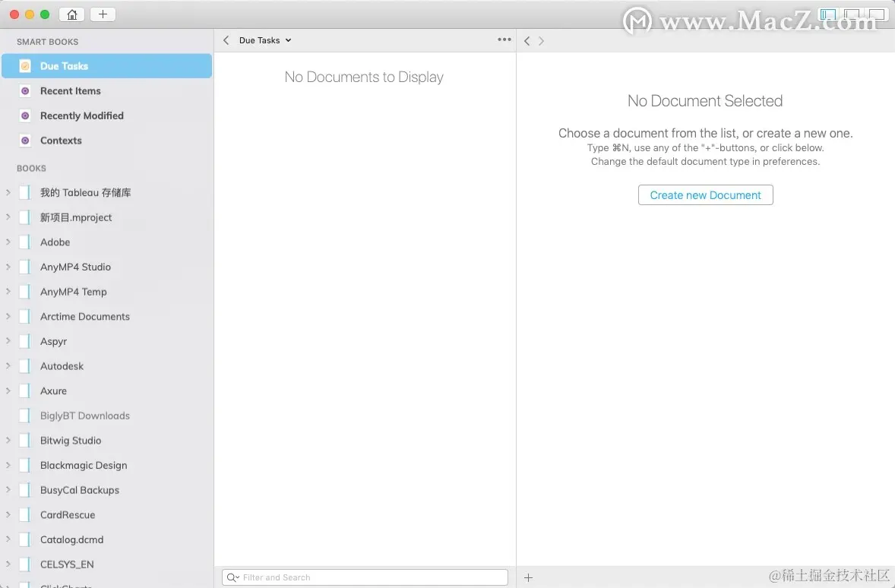Navigate forward with the editor's right arrow
Screen dimensions: 895x588
[x=541, y=40]
